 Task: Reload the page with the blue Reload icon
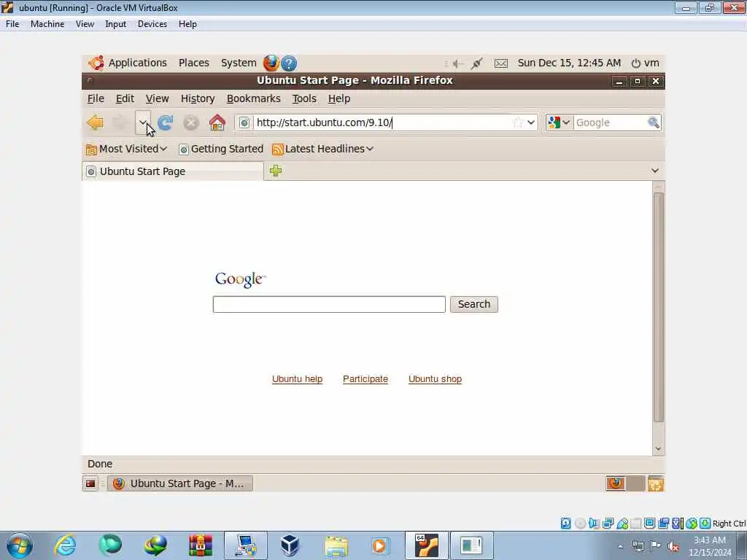coord(166,122)
